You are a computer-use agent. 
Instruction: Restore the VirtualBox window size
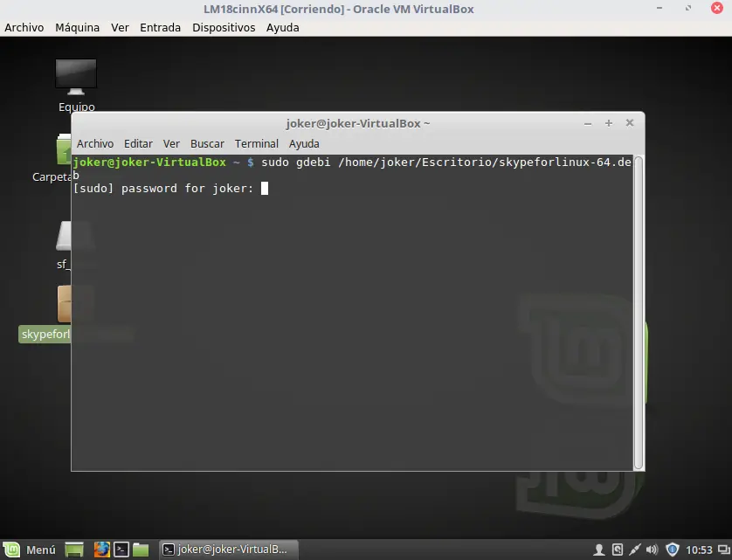click(x=688, y=8)
